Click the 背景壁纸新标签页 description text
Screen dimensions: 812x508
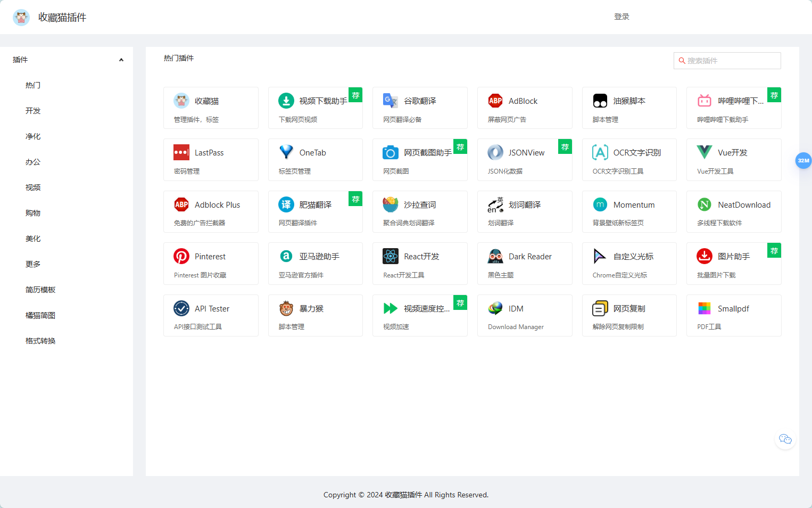click(x=618, y=223)
